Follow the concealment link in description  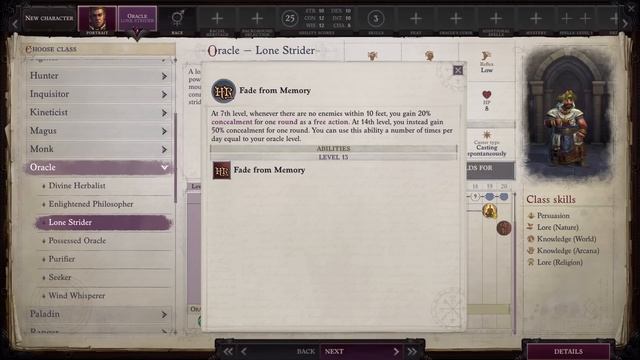[x=232, y=122]
